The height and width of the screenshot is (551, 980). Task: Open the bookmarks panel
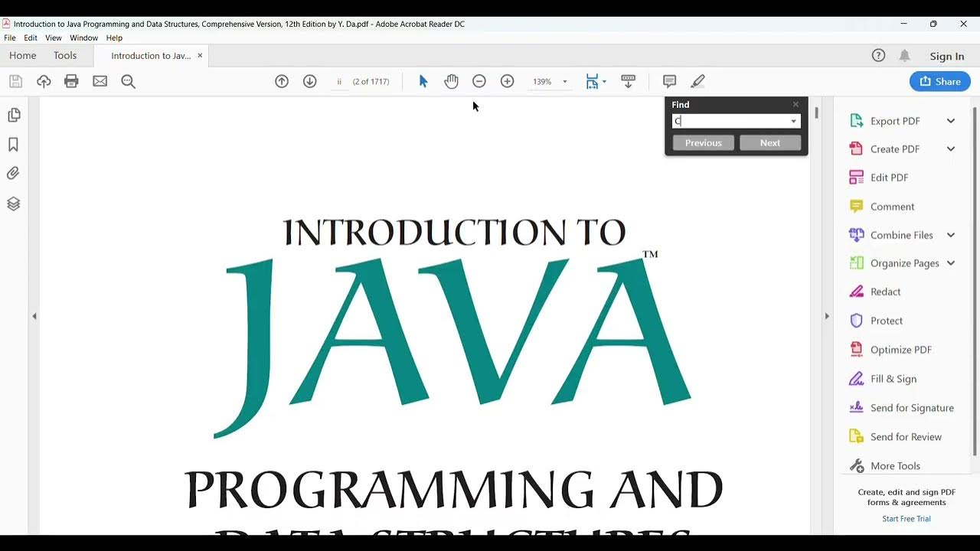13,145
